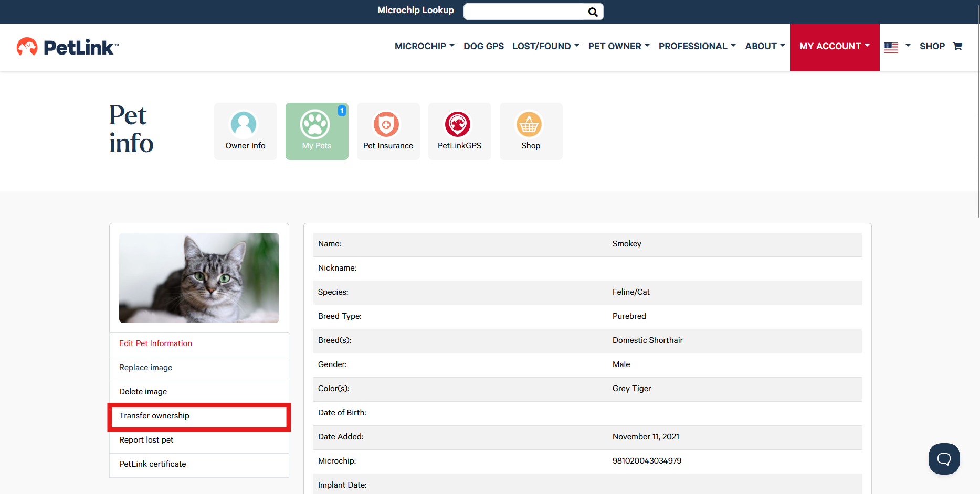This screenshot has height=494, width=980.
Task: Click the Implant Date: label
Action: click(342, 485)
